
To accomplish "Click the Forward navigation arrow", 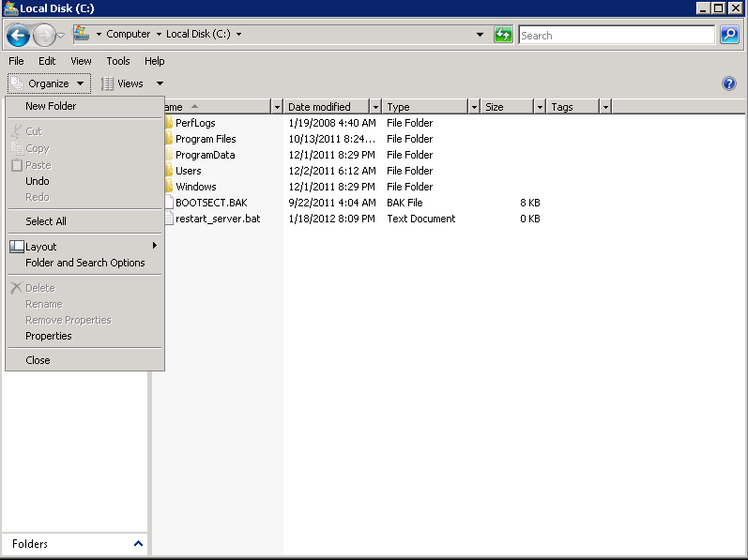I will (44, 35).
